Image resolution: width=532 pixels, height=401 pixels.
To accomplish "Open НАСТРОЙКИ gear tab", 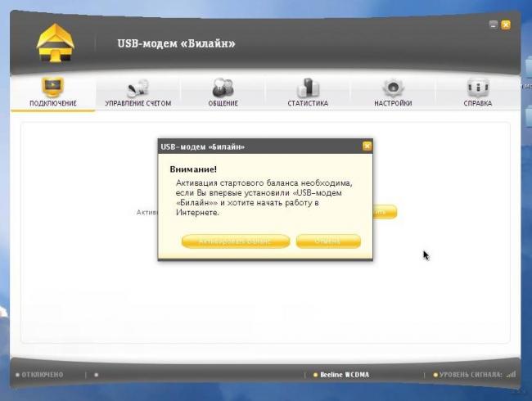I will coord(393,93).
